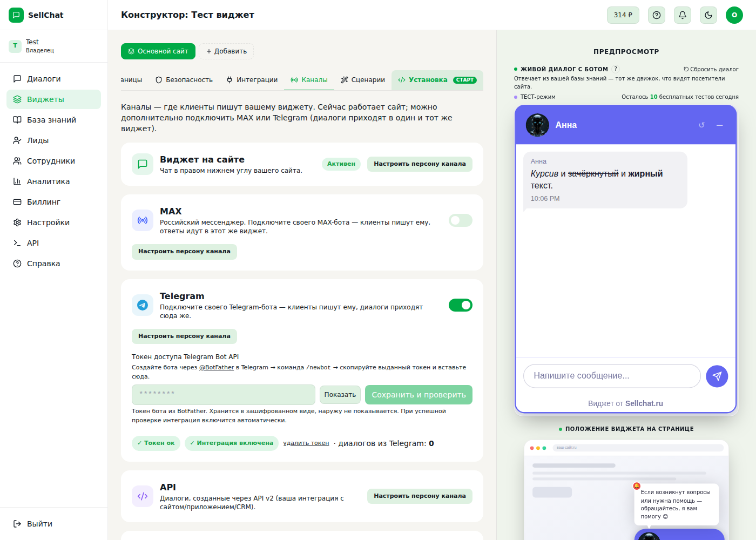
Task: Switch to dark mode via moon icon
Action: [708, 15]
